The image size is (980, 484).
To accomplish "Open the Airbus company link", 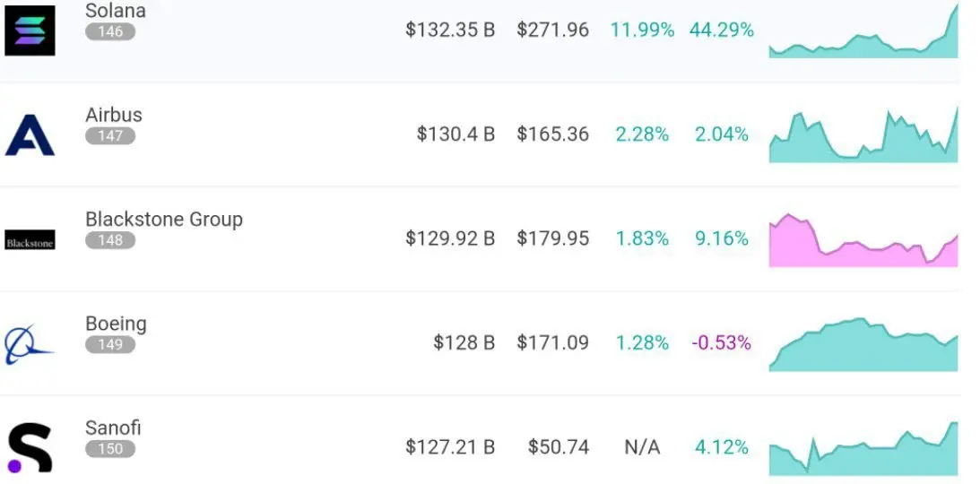I will (x=114, y=115).
